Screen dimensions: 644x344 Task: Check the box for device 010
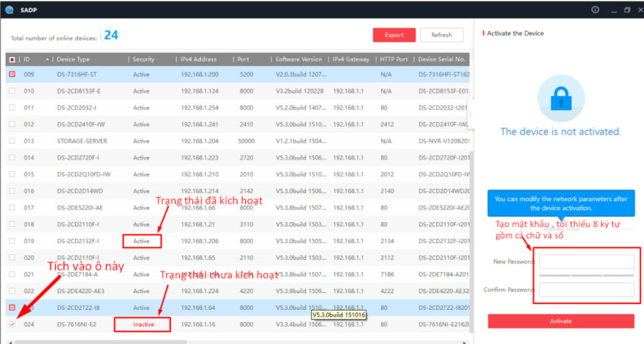12,91
